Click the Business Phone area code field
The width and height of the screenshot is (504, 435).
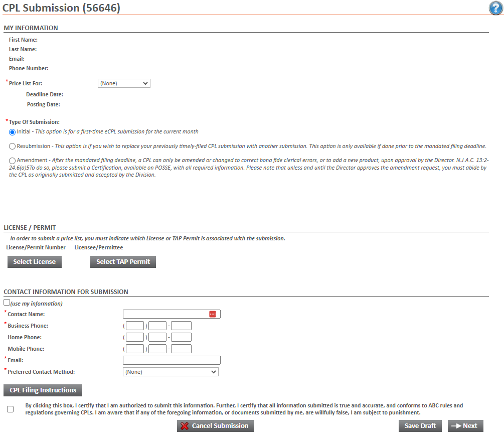point(135,326)
